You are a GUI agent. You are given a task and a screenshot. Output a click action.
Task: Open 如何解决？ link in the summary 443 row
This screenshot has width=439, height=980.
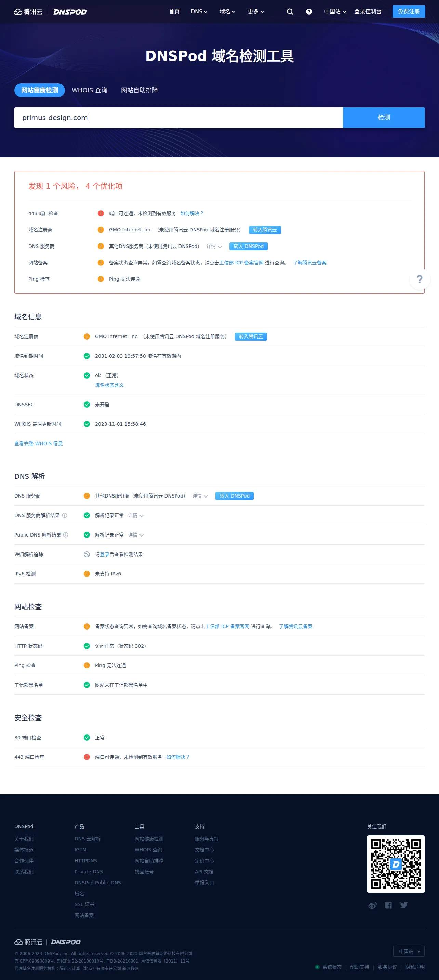192,213
